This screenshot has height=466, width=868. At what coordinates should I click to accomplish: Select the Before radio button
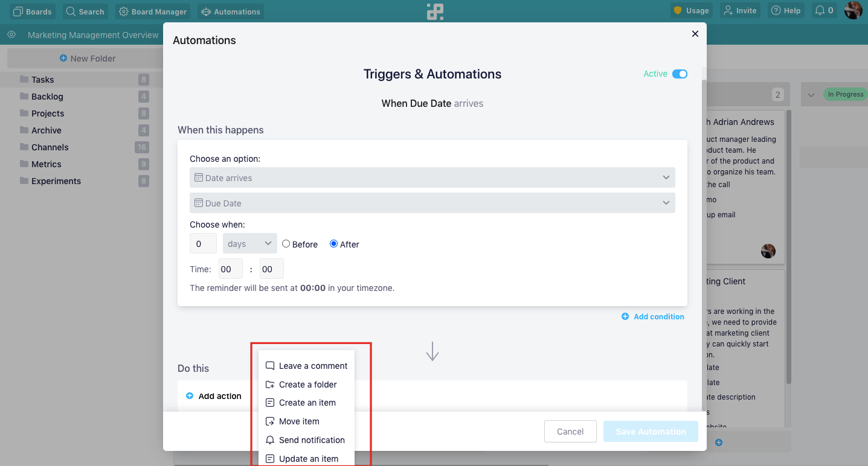[286, 244]
